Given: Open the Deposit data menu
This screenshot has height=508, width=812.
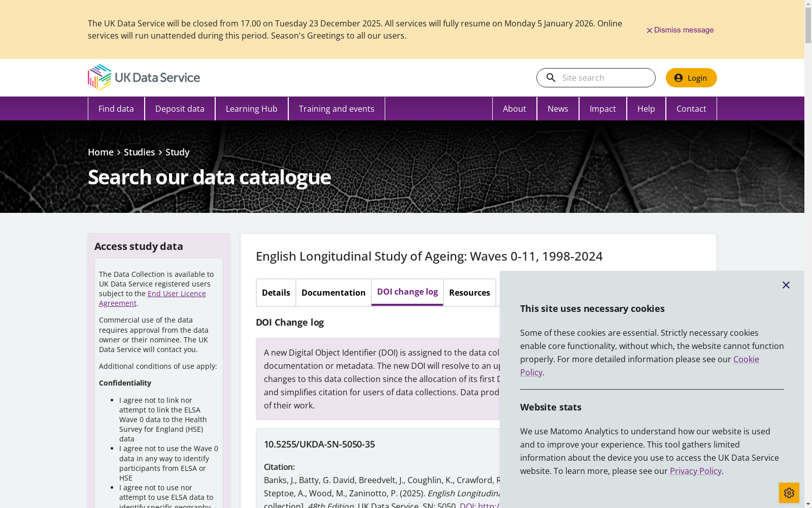Looking at the screenshot, I should (x=180, y=109).
